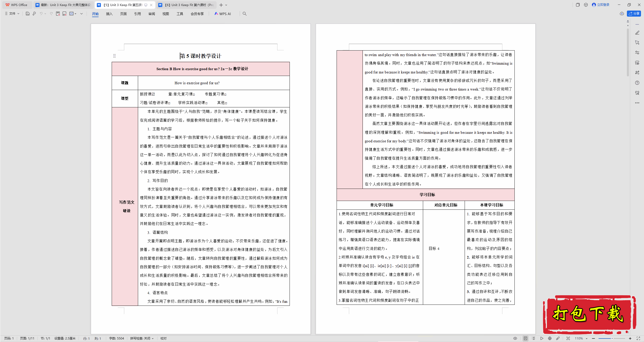Click the vertical scrollbar thumb
The width and height of the screenshot is (644, 342).
point(628,52)
